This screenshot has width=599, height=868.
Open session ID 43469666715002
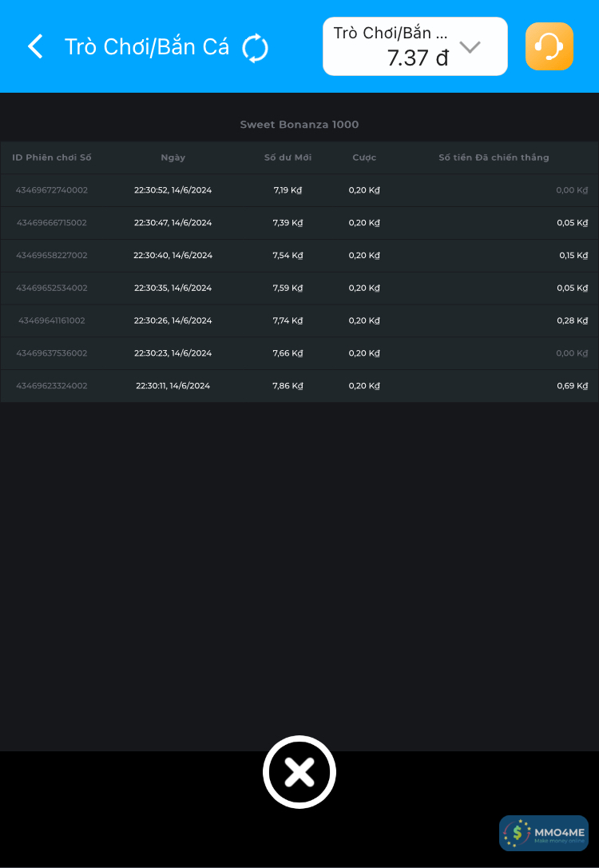[52, 223]
